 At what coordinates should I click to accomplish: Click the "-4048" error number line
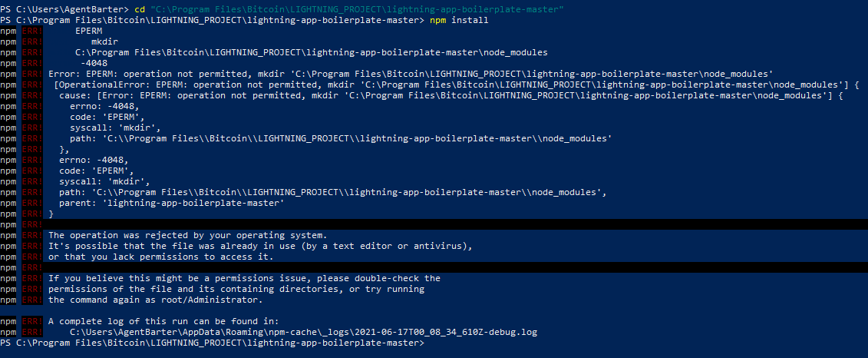click(x=94, y=63)
